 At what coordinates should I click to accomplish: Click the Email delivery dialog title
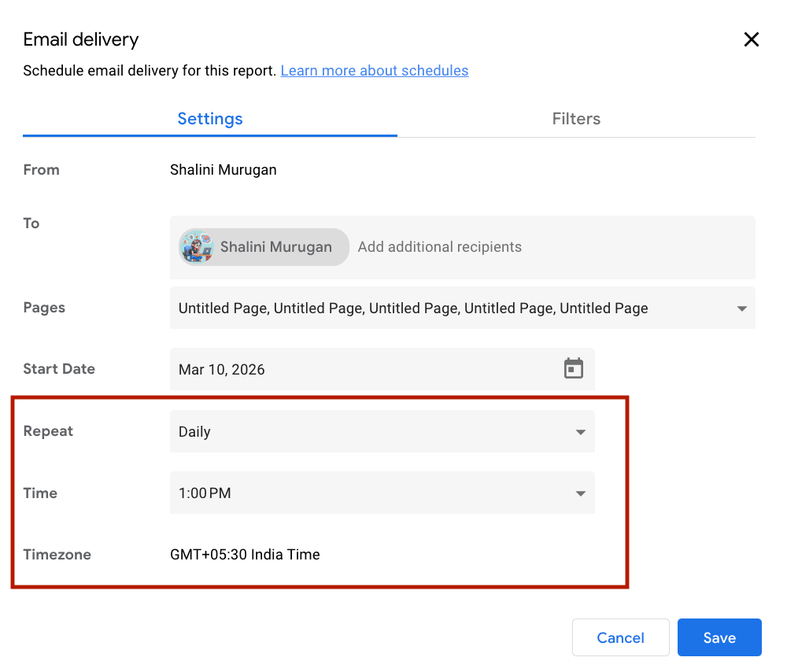[x=81, y=39]
